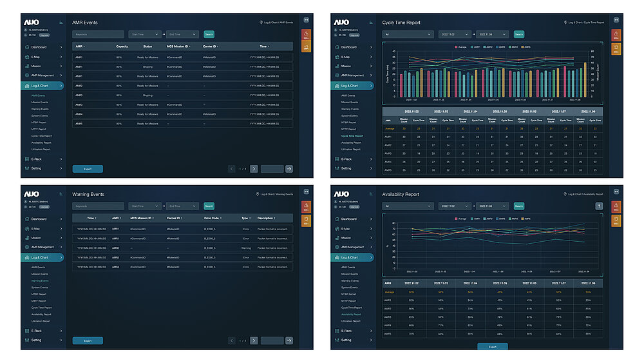Select Utilization Report in the Availability Report sidebar
This screenshot has width=644, height=363.
pyautogui.click(x=351, y=321)
